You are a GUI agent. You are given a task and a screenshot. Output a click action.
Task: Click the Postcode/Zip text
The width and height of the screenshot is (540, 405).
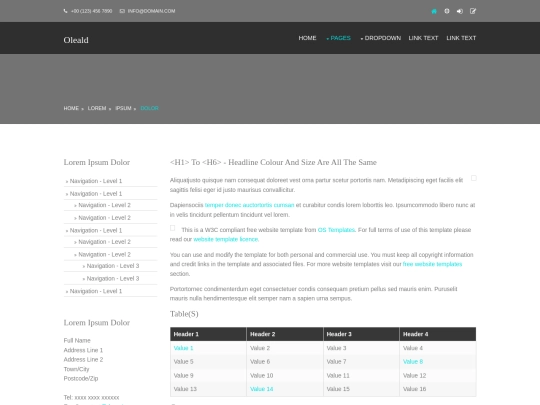81,378
